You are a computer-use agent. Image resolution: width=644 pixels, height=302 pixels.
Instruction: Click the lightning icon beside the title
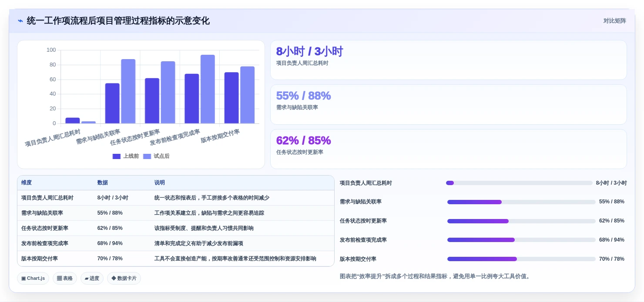click(x=20, y=21)
